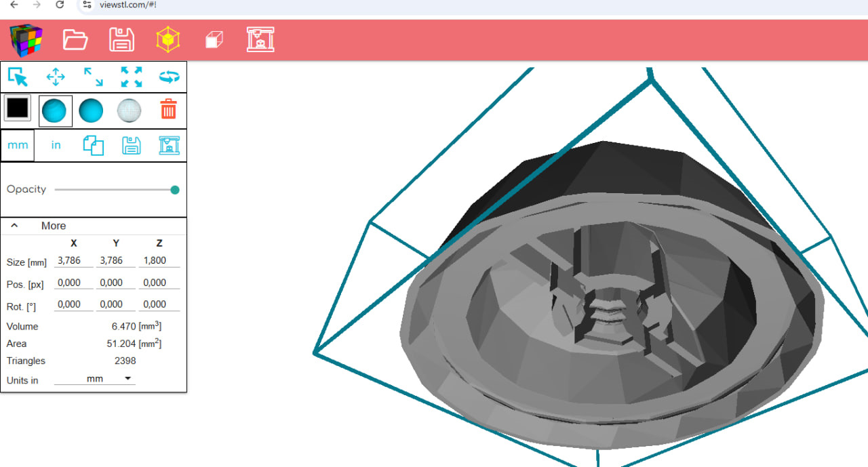Click the four-corner expand arrows icon
The image size is (868, 467).
[132, 77]
